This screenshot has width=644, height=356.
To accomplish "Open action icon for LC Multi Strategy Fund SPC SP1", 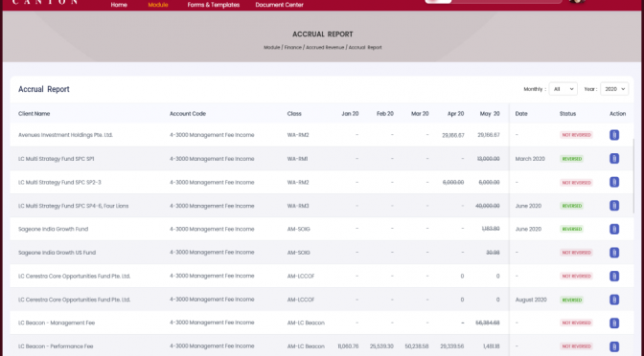I will [x=614, y=159].
